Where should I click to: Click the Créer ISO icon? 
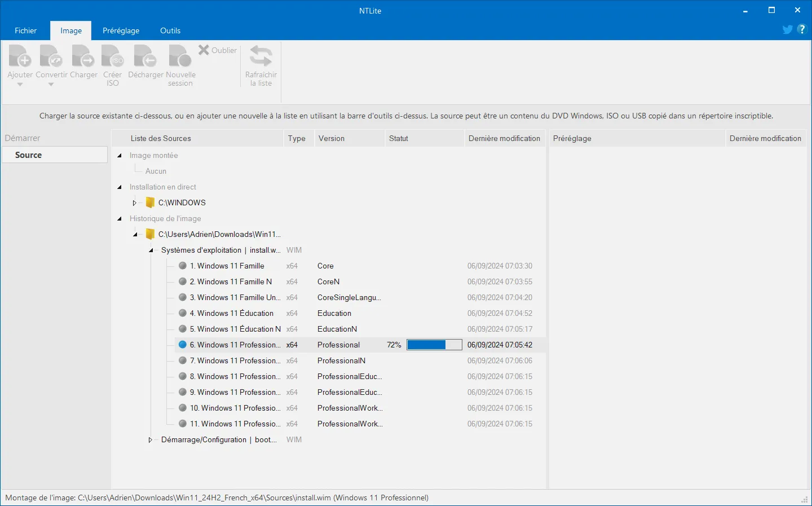(x=113, y=56)
